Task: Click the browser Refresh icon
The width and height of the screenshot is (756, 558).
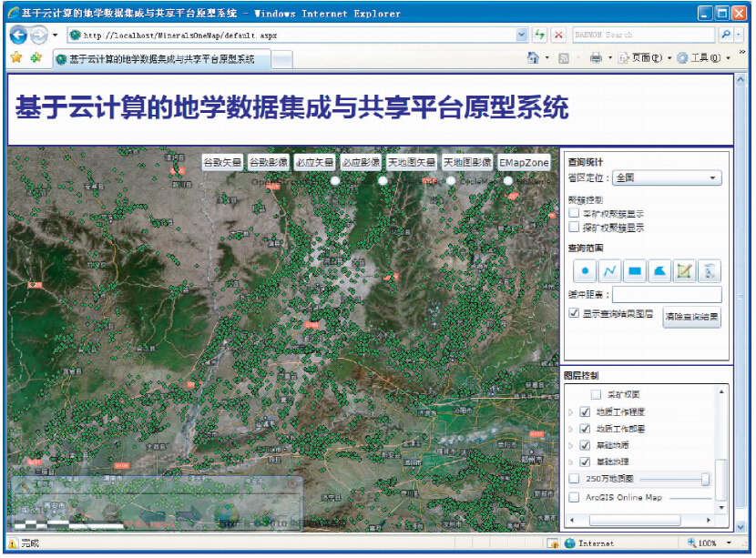Action: click(x=540, y=36)
